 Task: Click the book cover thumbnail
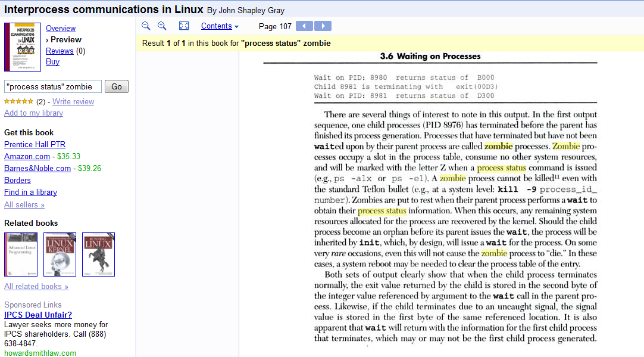coord(23,47)
